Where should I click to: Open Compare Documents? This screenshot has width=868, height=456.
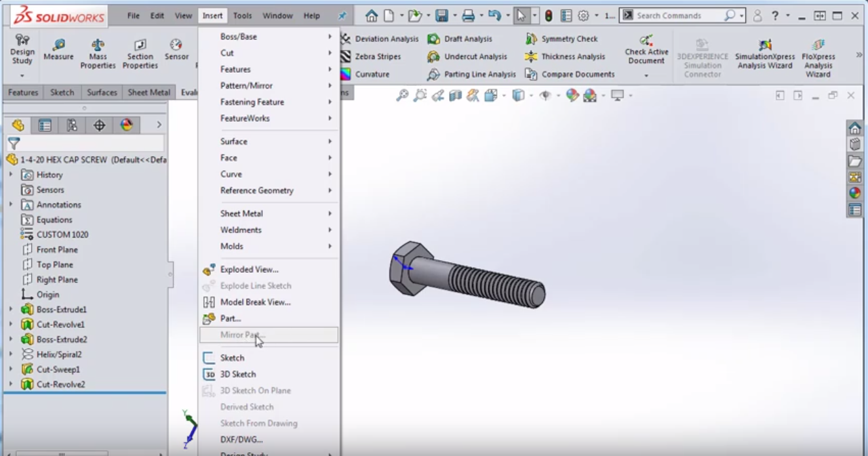click(x=570, y=74)
